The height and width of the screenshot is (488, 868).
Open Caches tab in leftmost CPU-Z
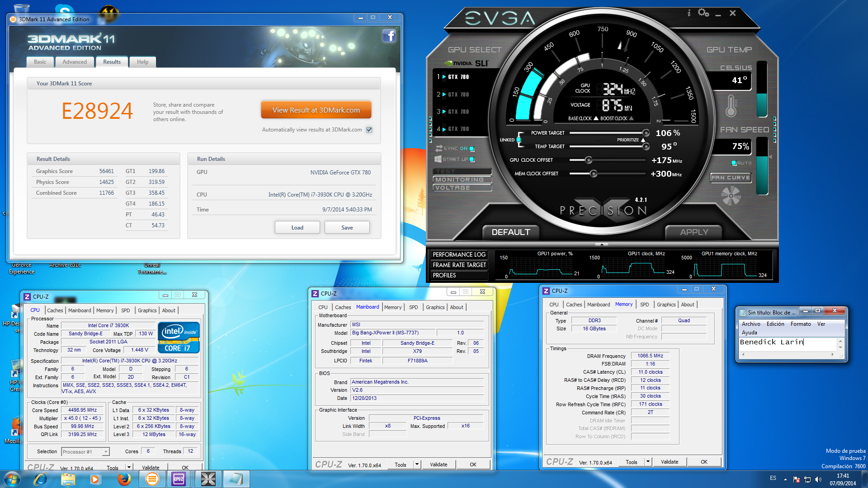(55, 310)
